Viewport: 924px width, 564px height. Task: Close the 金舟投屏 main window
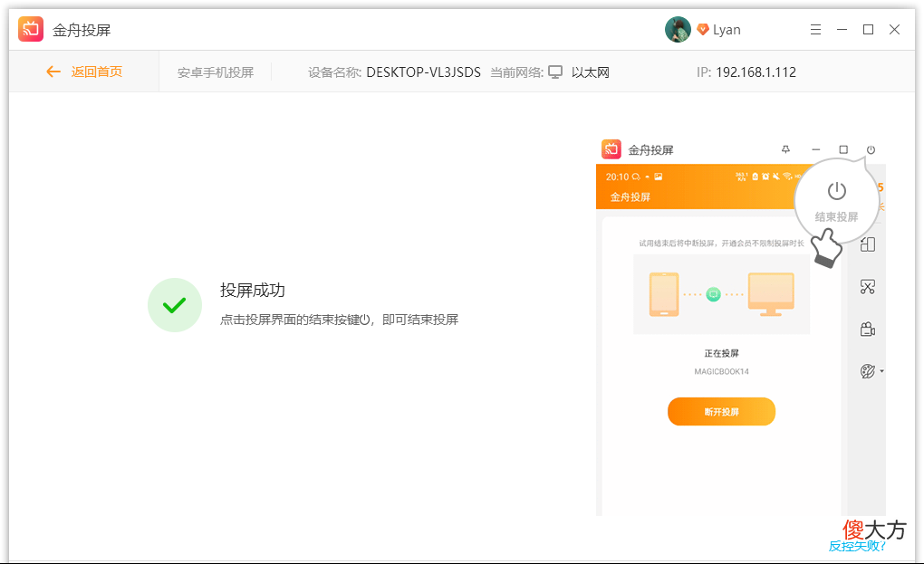pyautogui.click(x=894, y=30)
